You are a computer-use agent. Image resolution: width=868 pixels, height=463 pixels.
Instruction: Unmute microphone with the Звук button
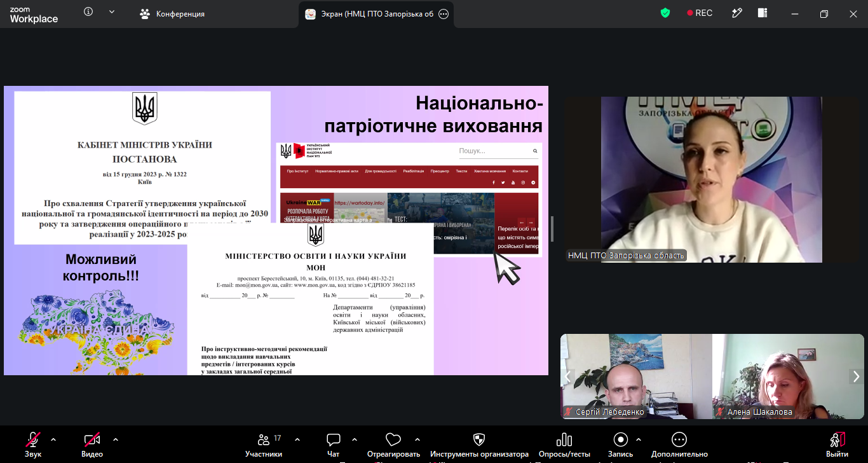(x=33, y=445)
